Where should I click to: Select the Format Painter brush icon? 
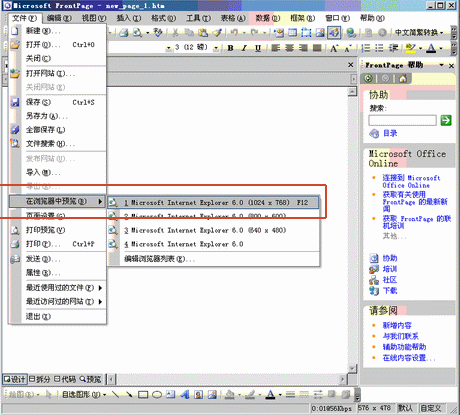click(x=218, y=32)
